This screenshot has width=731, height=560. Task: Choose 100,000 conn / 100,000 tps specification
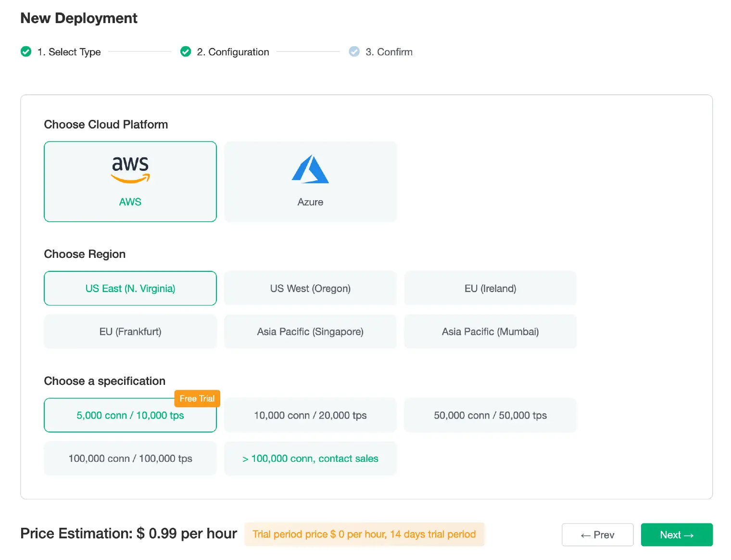click(130, 458)
